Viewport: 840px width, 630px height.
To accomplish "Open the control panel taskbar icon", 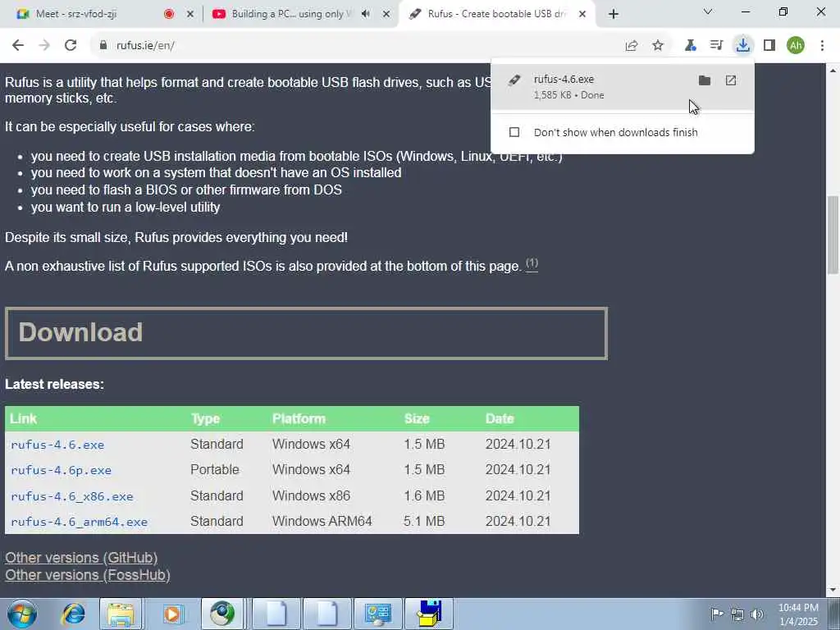I will click(x=378, y=614).
